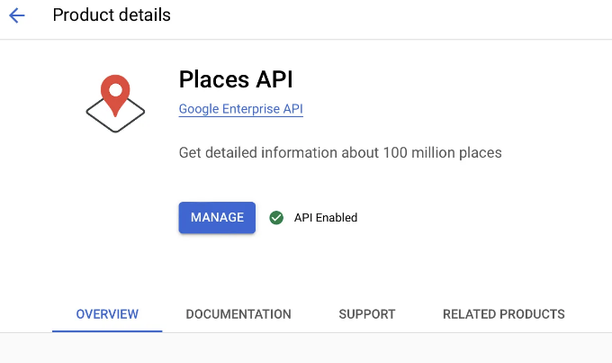Click the Places API heading
Viewport: 612px width, 363px height.
[236, 79]
